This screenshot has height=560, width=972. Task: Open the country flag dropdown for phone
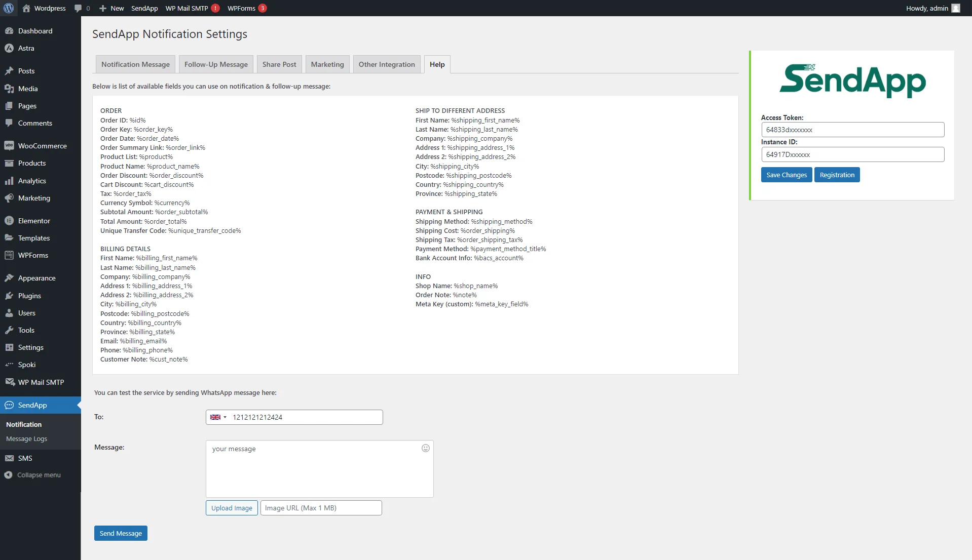(x=218, y=417)
